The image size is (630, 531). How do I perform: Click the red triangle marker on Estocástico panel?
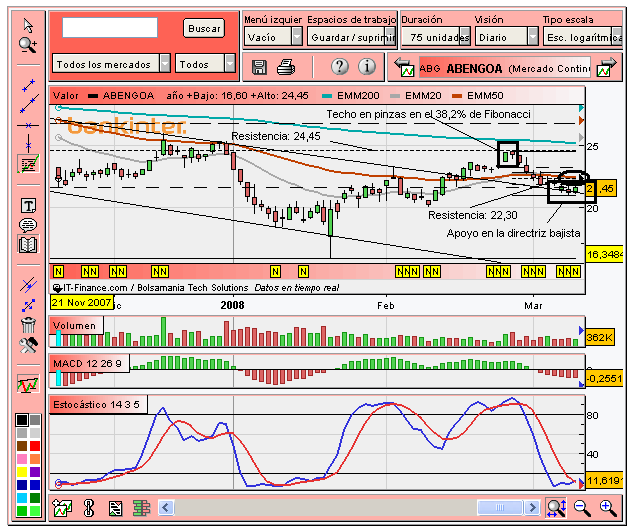[581, 485]
